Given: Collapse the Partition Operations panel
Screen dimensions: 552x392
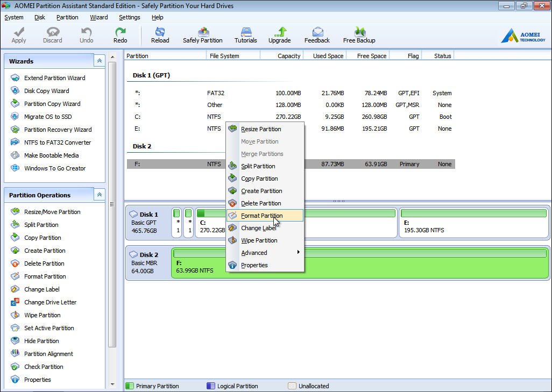Looking at the screenshot, I should click(99, 195).
